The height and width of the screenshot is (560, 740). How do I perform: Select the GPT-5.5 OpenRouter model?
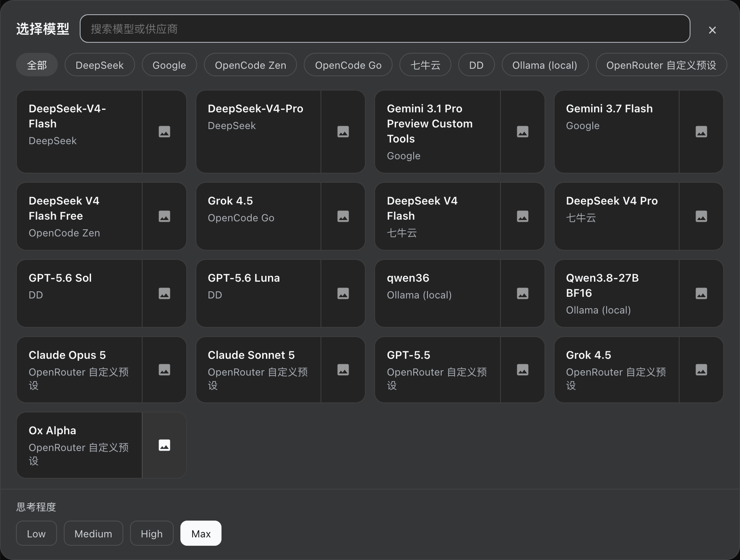click(x=438, y=370)
